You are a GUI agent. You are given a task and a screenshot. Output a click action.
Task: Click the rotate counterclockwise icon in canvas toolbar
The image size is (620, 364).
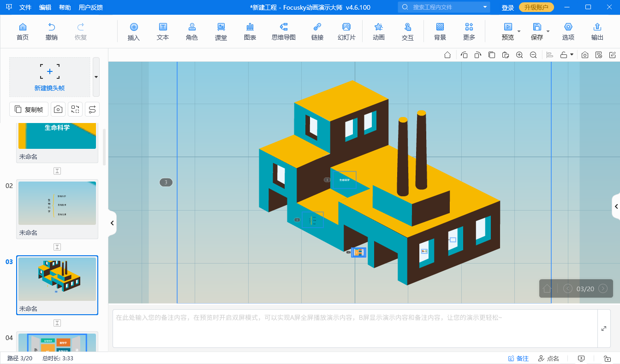464,55
